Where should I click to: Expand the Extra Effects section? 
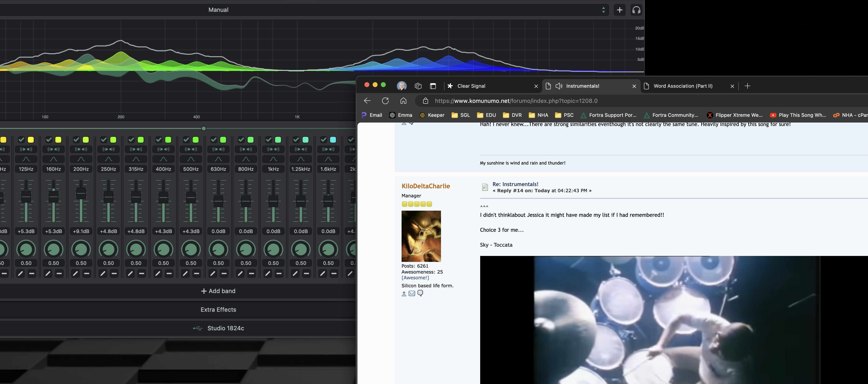(x=218, y=310)
